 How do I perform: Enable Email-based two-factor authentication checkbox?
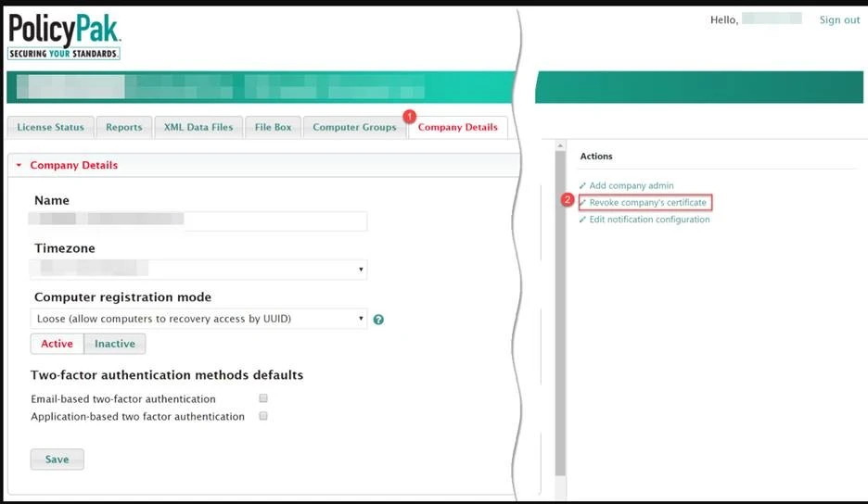coord(263,398)
